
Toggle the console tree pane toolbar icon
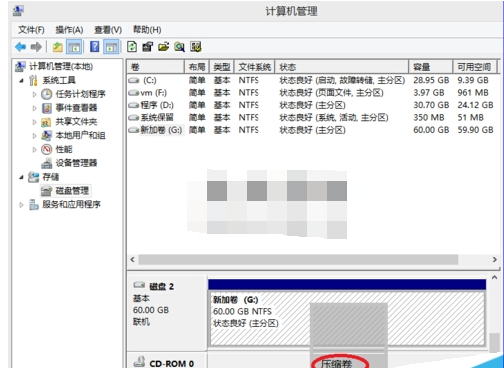(x=74, y=47)
